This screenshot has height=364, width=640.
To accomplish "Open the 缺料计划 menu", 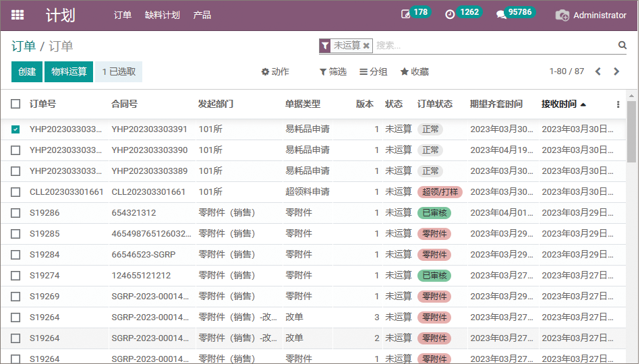I will pos(162,15).
